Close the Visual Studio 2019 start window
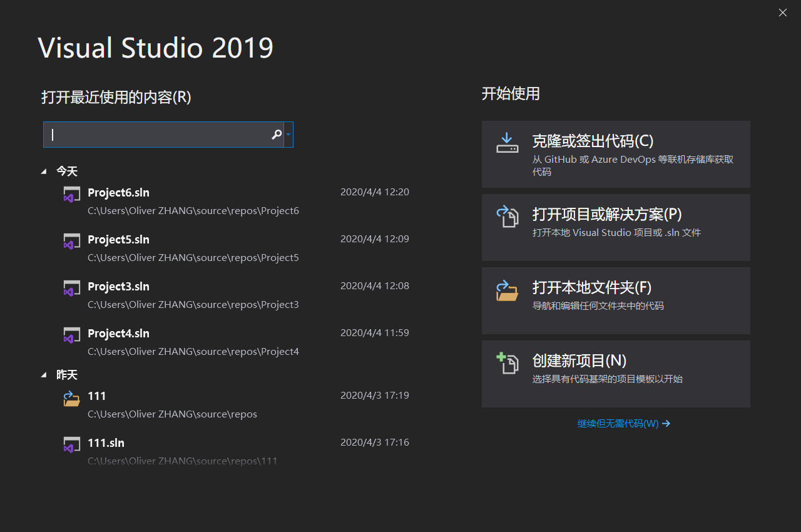This screenshot has height=532, width=801. click(x=783, y=13)
